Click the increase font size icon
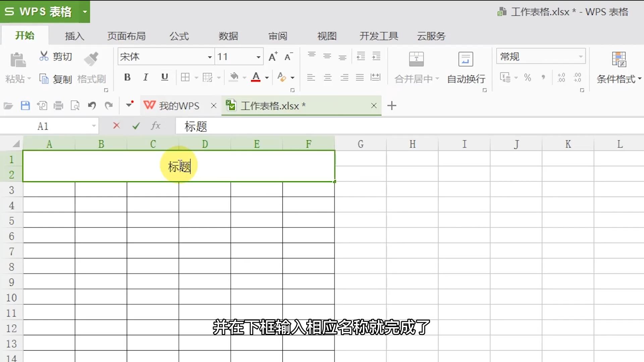The width and height of the screenshot is (644, 362). pyautogui.click(x=273, y=57)
